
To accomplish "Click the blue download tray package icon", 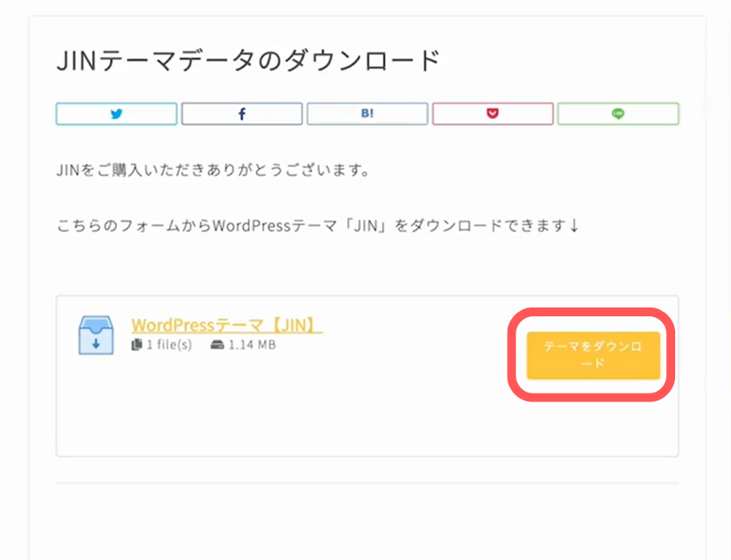I will coord(96,335).
